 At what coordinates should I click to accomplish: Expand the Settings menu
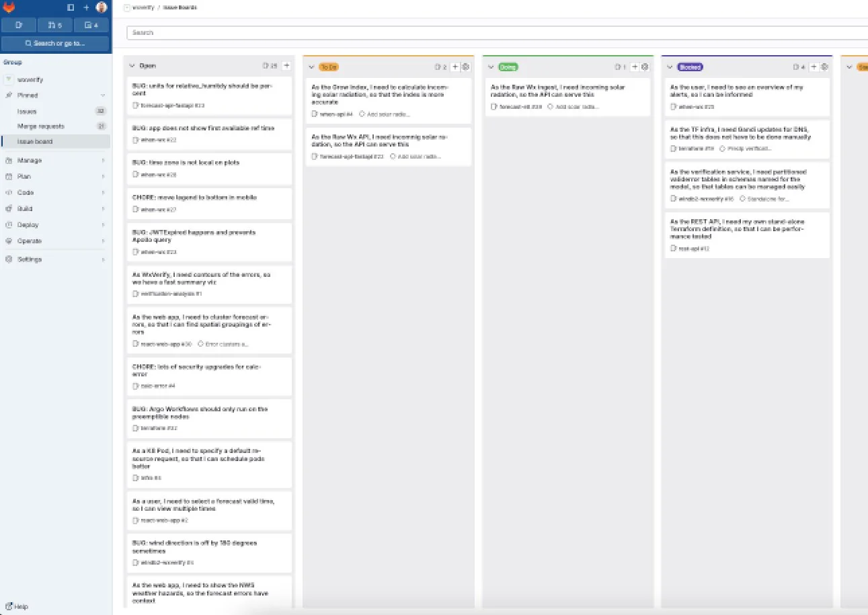coord(55,259)
